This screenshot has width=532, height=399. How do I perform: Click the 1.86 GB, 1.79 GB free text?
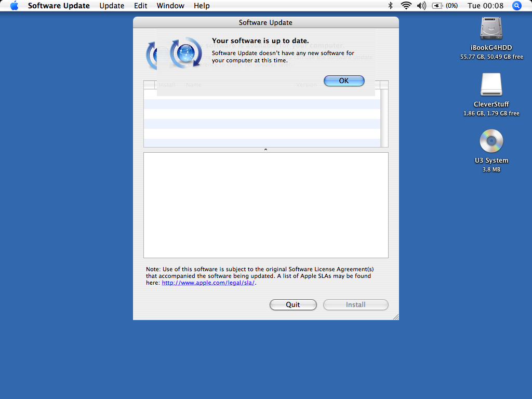[x=491, y=113]
